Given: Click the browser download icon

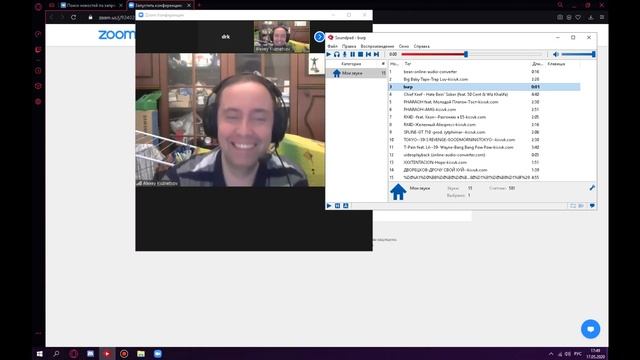Looking at the screenshot, I should [591, 18].
